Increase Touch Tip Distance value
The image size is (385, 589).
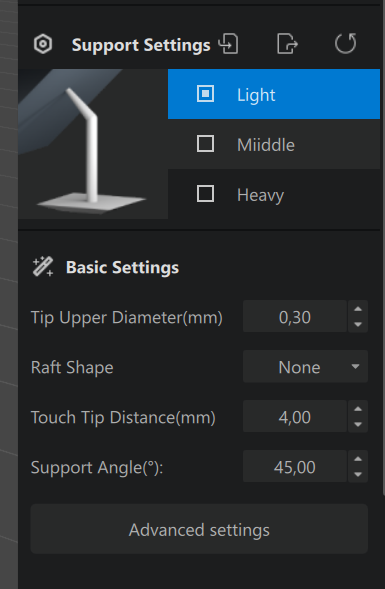tap(358, 409)
